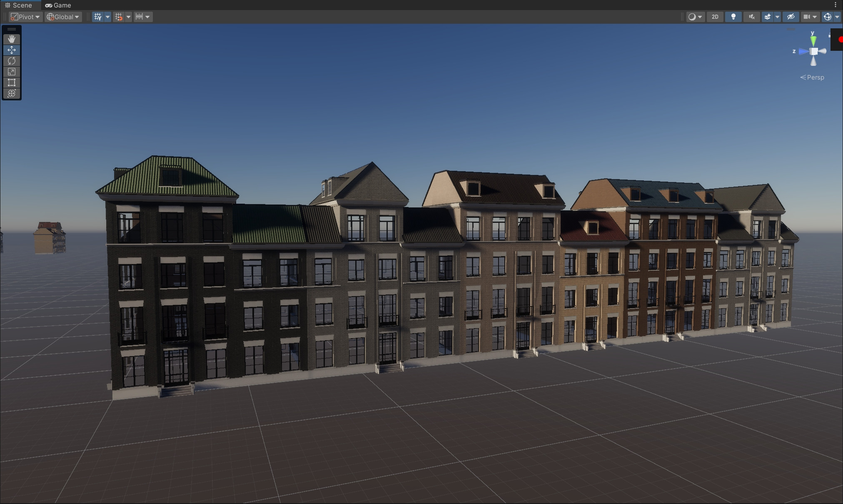The height and width of the screenshot is (504, 843).
Task: Open the Pivot handle position dropdown
Action: pyautogui.click(x=26, y=17)
